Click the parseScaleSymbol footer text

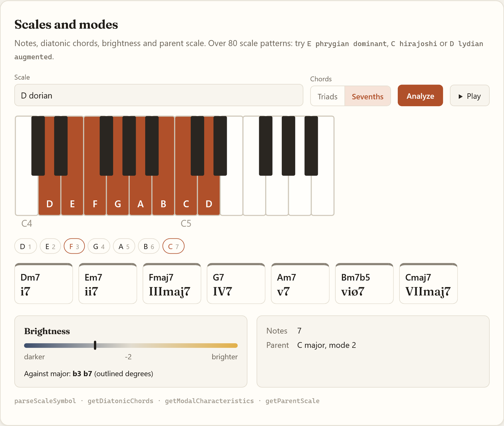45,401
